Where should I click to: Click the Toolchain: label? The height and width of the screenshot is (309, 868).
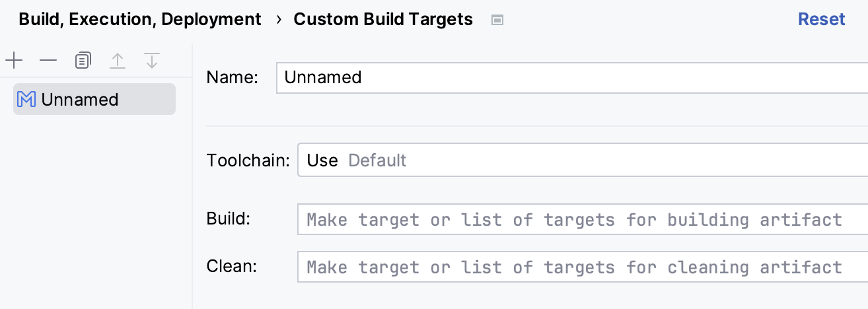248,160
